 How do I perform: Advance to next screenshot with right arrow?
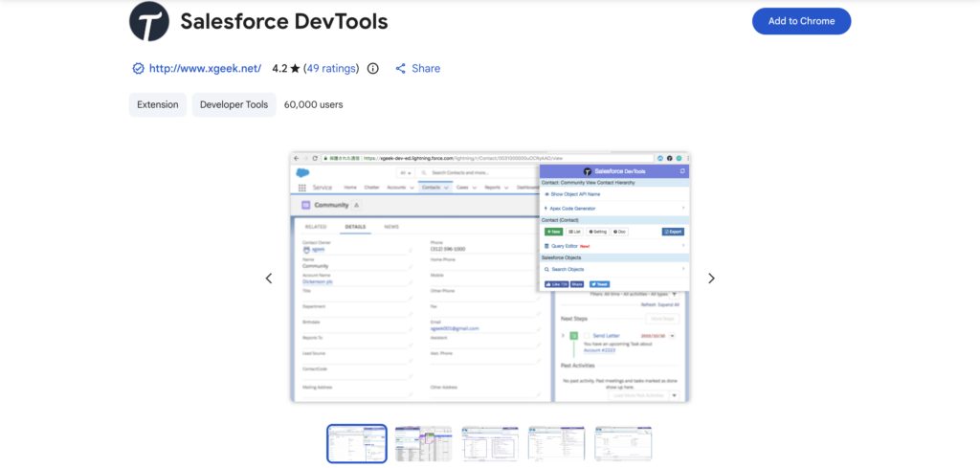[x=711, y=279]
